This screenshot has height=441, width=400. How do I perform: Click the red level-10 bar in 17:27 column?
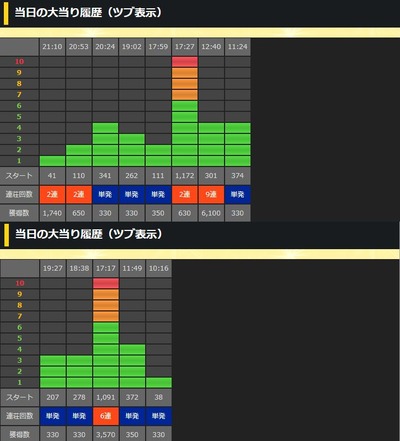185,62
